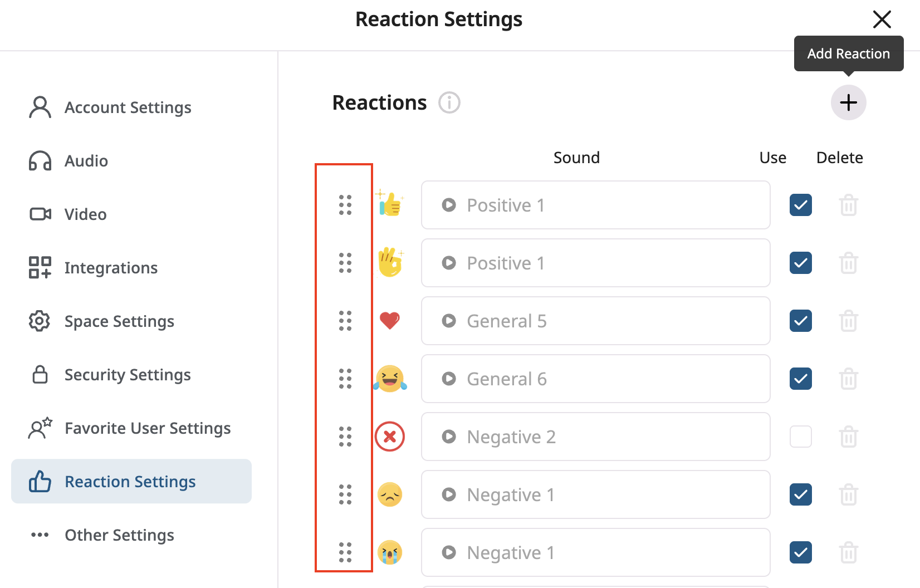Image resolution: width=920 pixels, height=588 pixels.
Task: Enable the Use checkbox for Negative 2
Action: pyautogui.click(x=800, y=437)
